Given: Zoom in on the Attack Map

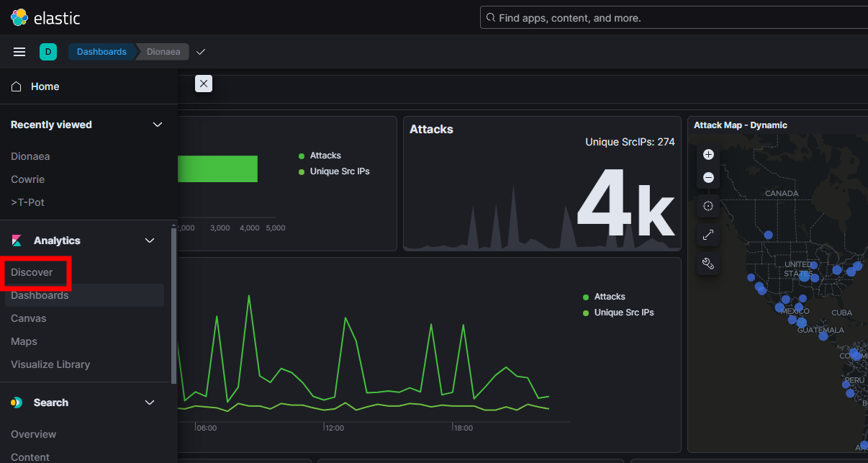Looking at the screenshot, I should 708,154.
